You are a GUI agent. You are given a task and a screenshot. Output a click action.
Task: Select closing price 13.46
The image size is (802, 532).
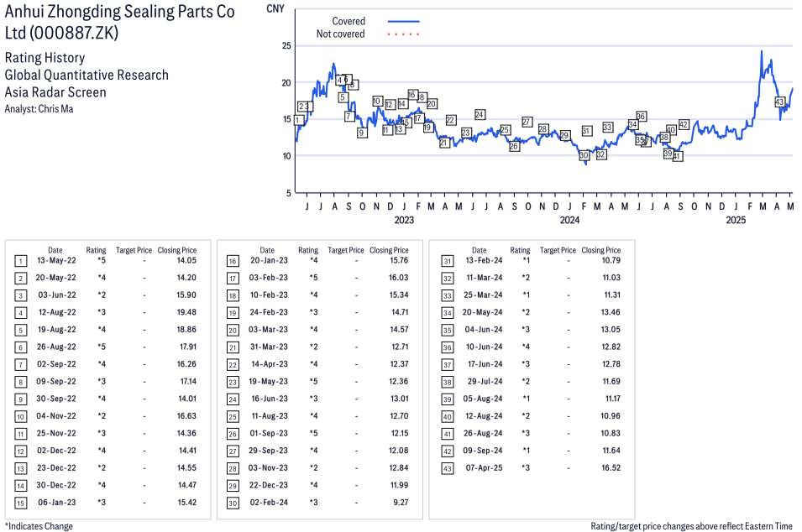coord(611,312)
